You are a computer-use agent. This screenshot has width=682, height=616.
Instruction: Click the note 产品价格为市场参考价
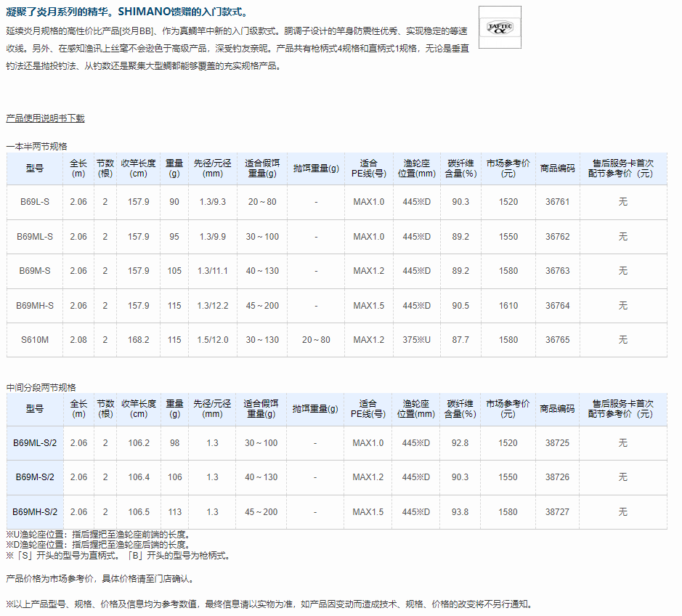point(100,578)
